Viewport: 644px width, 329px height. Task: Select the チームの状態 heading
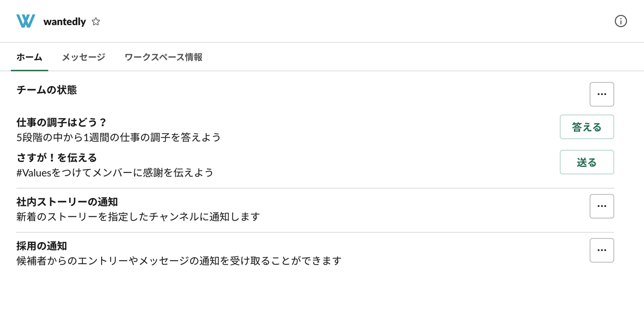point(47,90)
